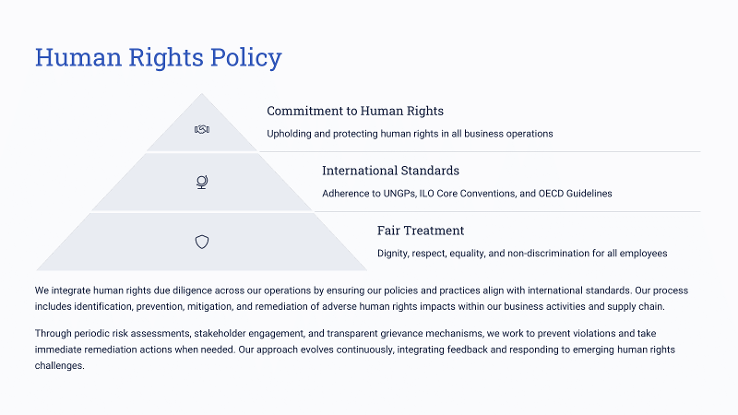Screen dimensions: 738x415
Task: Click the Fair Treatment heading
Action: pos(420,231)
